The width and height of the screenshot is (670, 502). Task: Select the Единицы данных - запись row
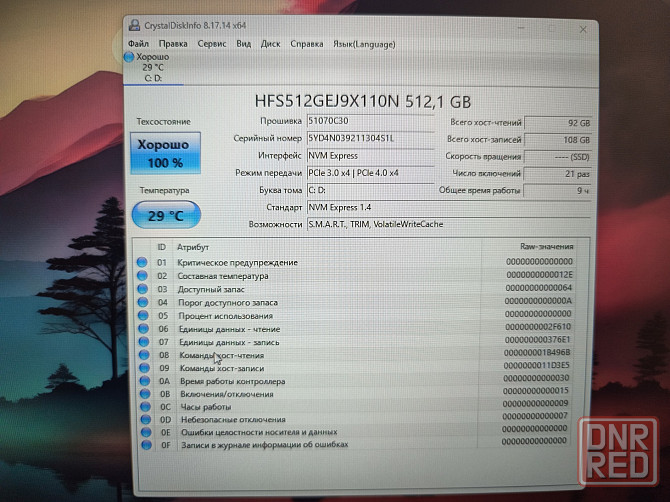pos(355,342)
